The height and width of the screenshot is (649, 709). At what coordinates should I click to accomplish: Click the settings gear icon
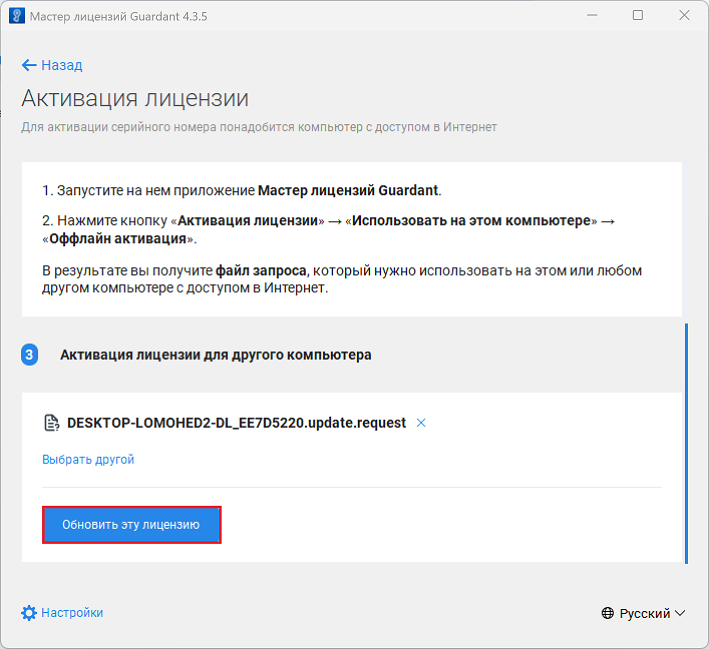click(29, 613)
